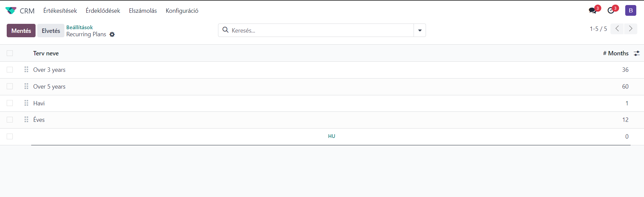Tick checkbox of the new empty row
The width and height of the screenshot is (644, 197).
[x=10, y=136]
